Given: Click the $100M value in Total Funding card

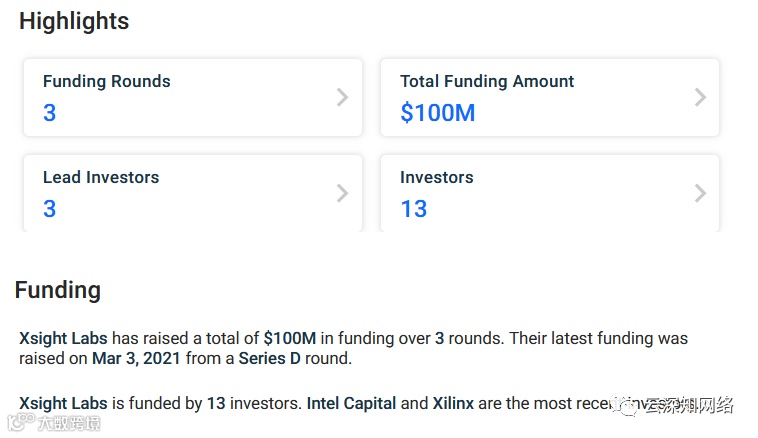Looking at the screenshot, I should click(x=437, y=114).
